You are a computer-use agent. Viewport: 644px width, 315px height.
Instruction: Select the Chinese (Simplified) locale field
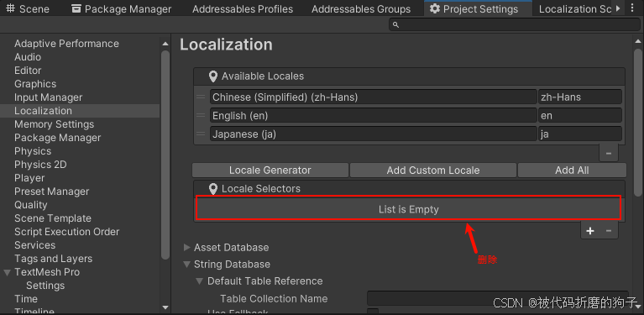(x=374, y=97)
